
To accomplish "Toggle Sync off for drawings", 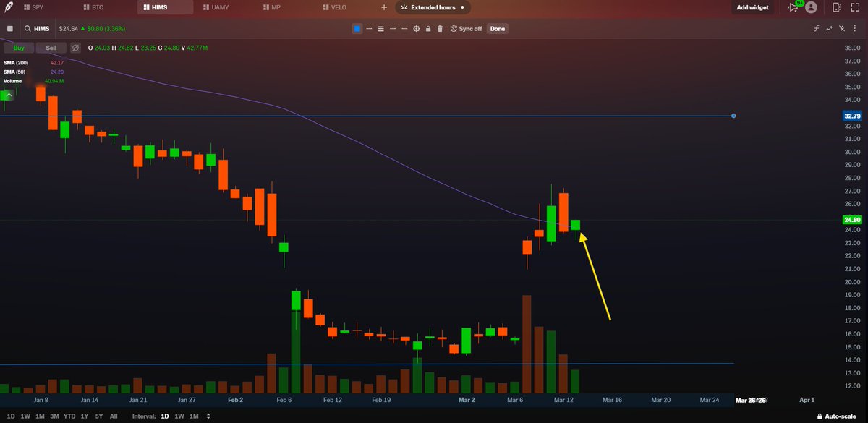I will coord(465,29).
